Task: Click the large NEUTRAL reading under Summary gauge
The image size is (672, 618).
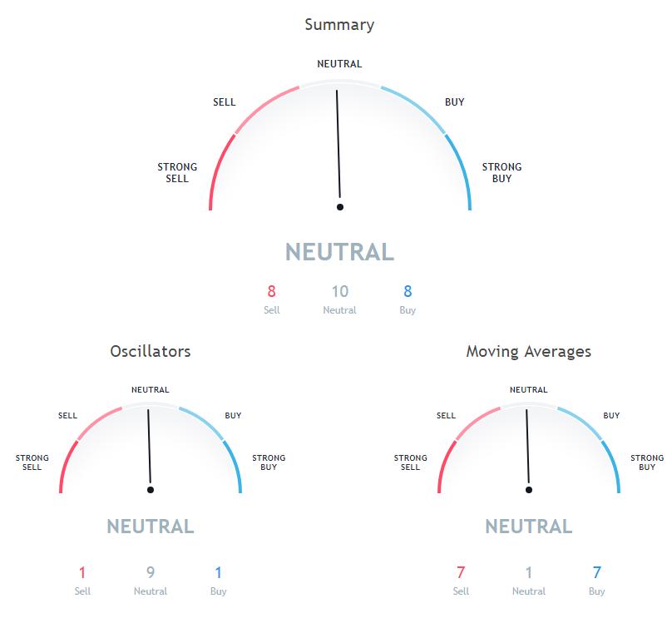Action: tap(339, 252)
